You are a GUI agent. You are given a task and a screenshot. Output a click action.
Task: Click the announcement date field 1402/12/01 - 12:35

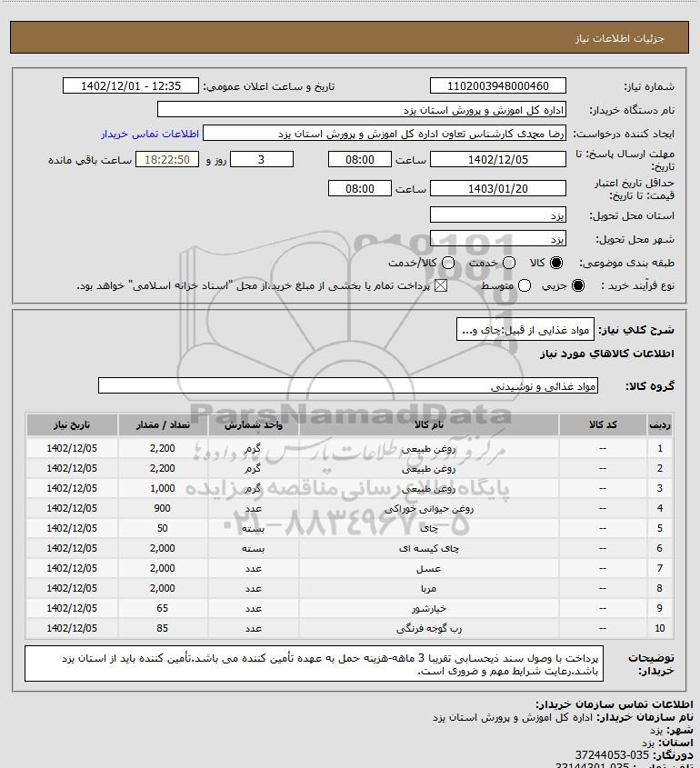131,85
